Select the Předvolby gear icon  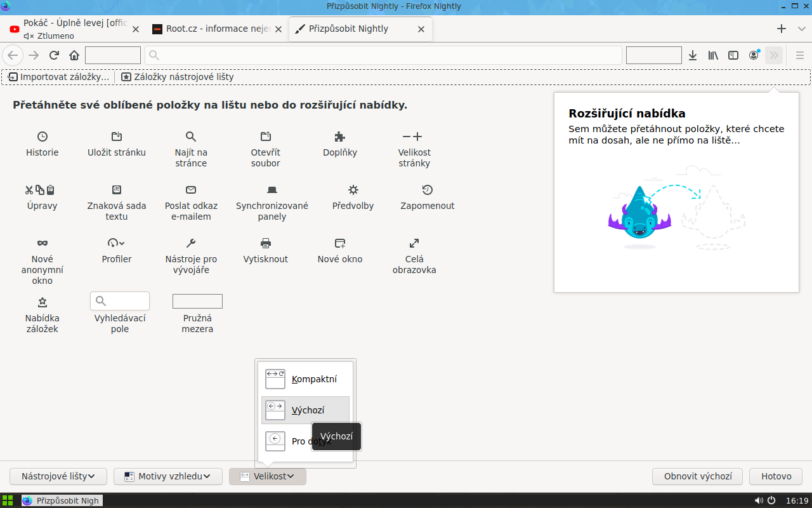[x=353, y=190]
